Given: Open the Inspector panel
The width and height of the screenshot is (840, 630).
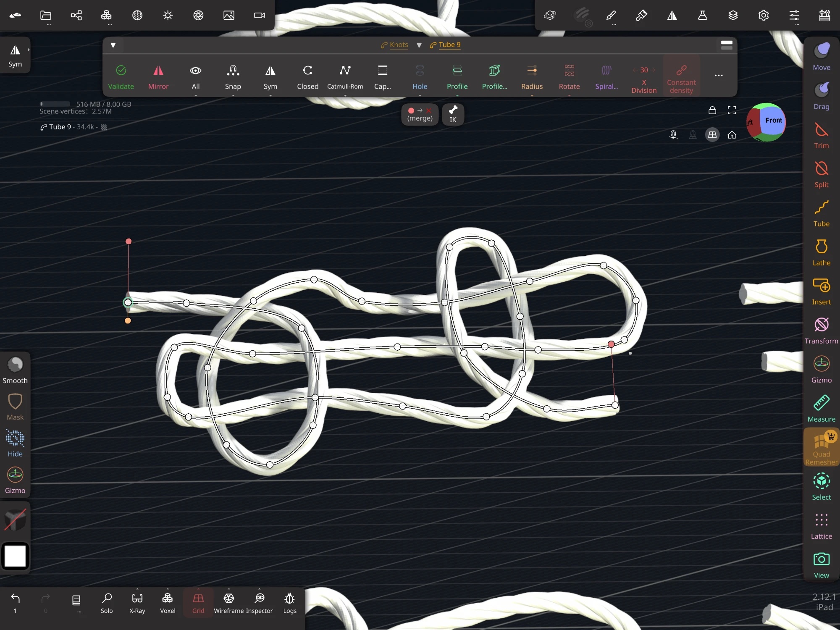Looking at the screenshot, I should tap(260, 603).
